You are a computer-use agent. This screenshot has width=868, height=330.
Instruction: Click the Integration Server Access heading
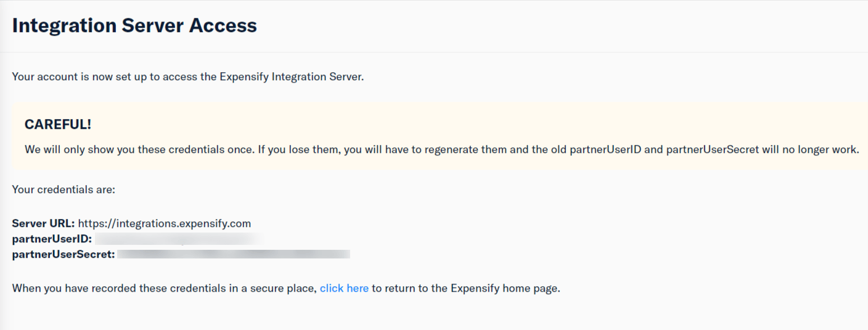point(134,25)
